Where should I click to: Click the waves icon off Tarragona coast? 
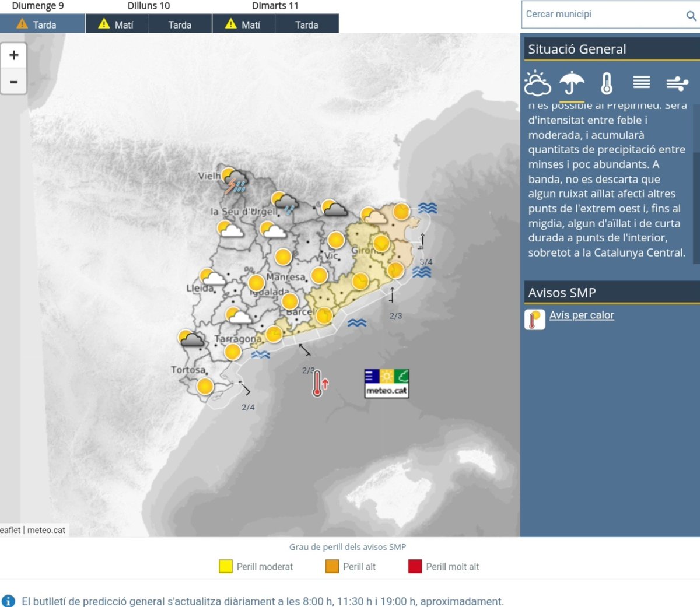[260, 355]
